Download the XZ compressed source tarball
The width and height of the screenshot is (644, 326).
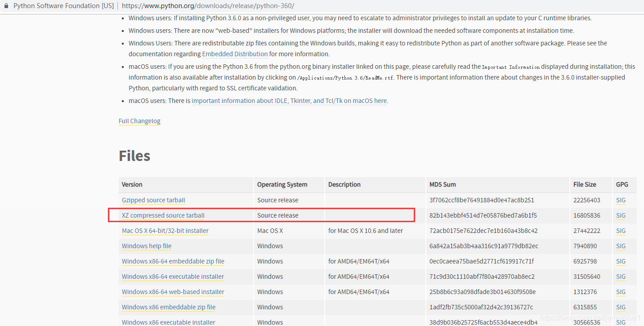(163, 215)
